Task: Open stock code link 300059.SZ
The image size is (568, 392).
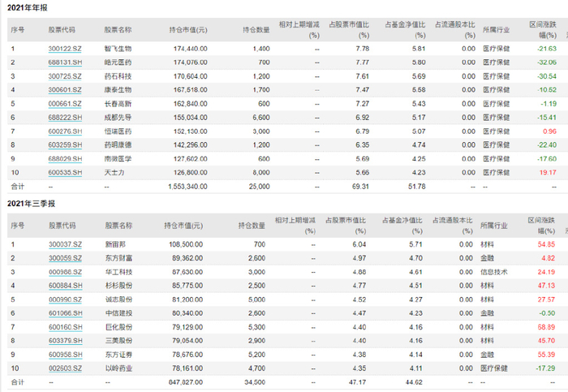Action: (65, 258)
